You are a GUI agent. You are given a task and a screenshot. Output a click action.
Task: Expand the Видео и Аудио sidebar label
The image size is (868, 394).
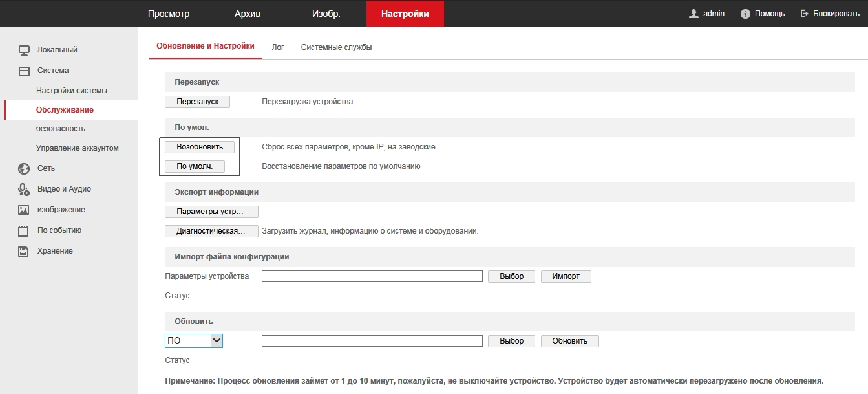click(x=64, y=189)
